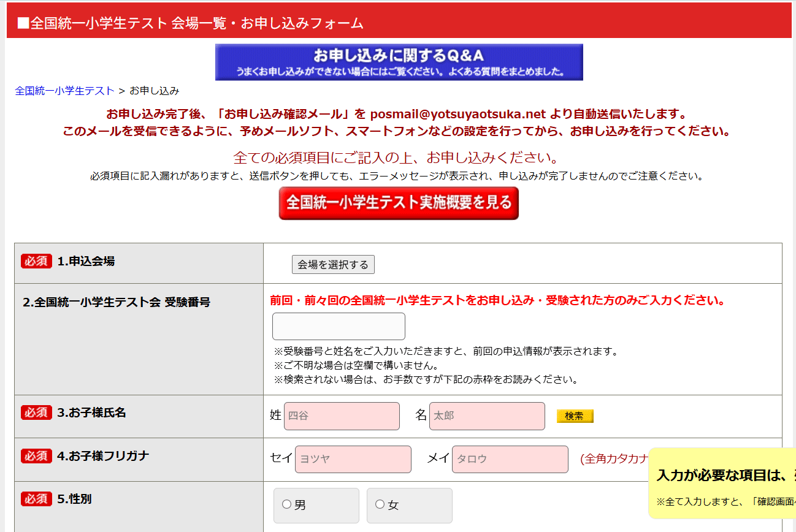Screen dimensions: 796x532
Task: Focus the 姓 field with placeholder 四谷
Action: coord(342,416)
